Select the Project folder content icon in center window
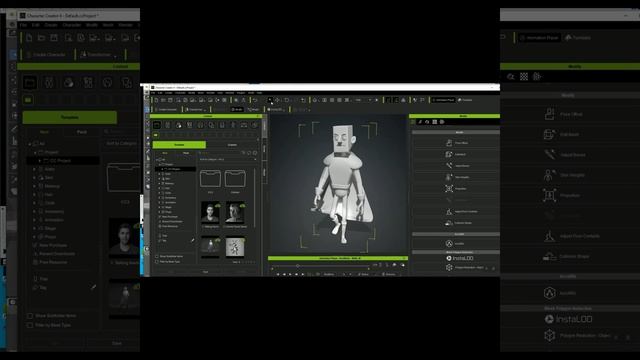This screenshot has width=640, height=360. [x=157, y=125]
